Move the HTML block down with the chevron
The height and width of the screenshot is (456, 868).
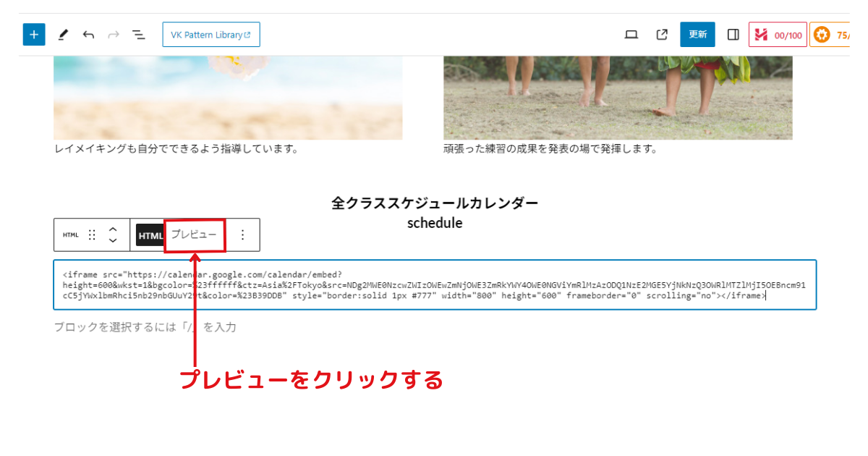[x=112, y=240]
